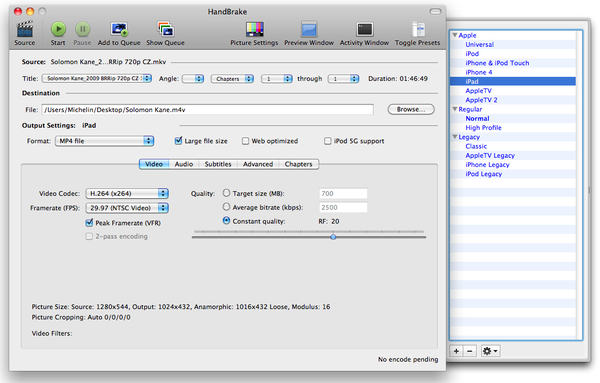Open Picture Settings from the toolbar
Viewport: 600px width, 383px height.
(254, 29)
